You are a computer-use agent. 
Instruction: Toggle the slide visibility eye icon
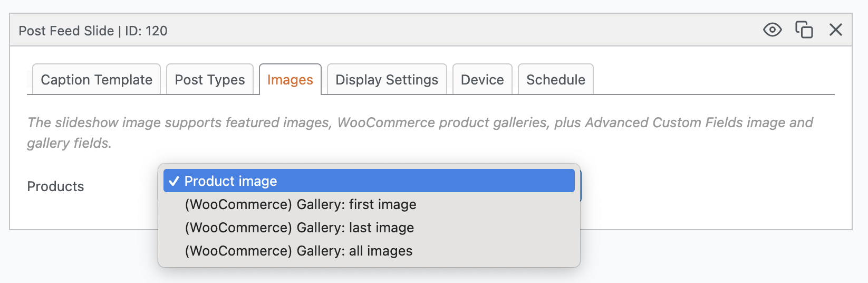tap(772, 30)
